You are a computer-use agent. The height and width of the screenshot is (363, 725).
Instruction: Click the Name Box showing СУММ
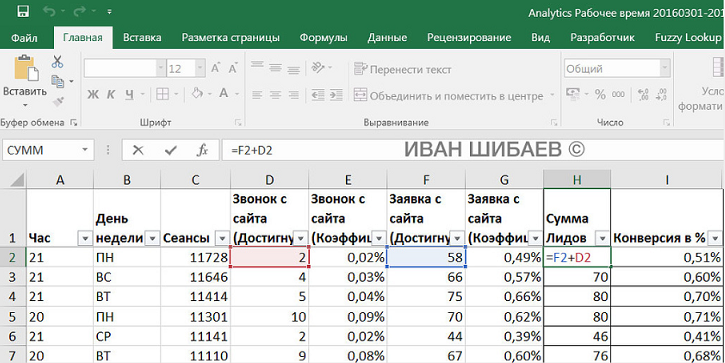48,150
